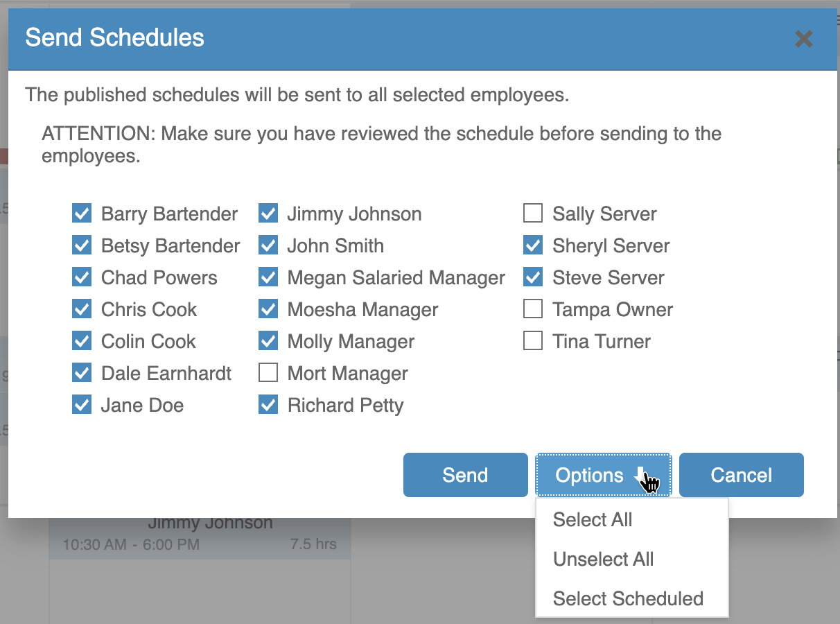840x624 pixels.
Task: Click Select Scheduled menu option
Action: (x=628, y=599)
